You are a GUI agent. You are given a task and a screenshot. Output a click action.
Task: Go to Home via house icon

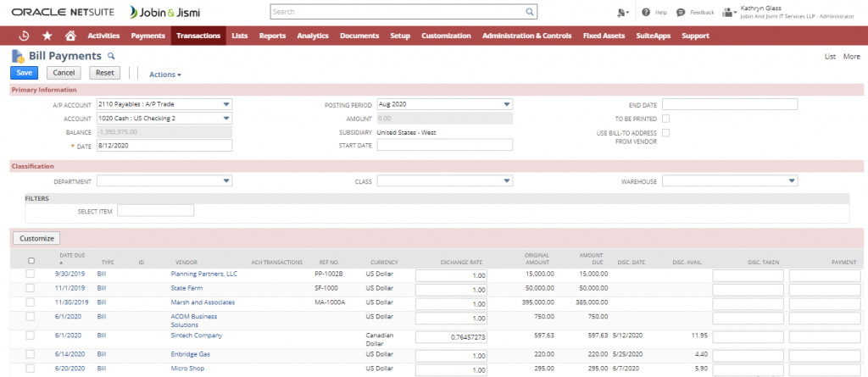point(70,36)
